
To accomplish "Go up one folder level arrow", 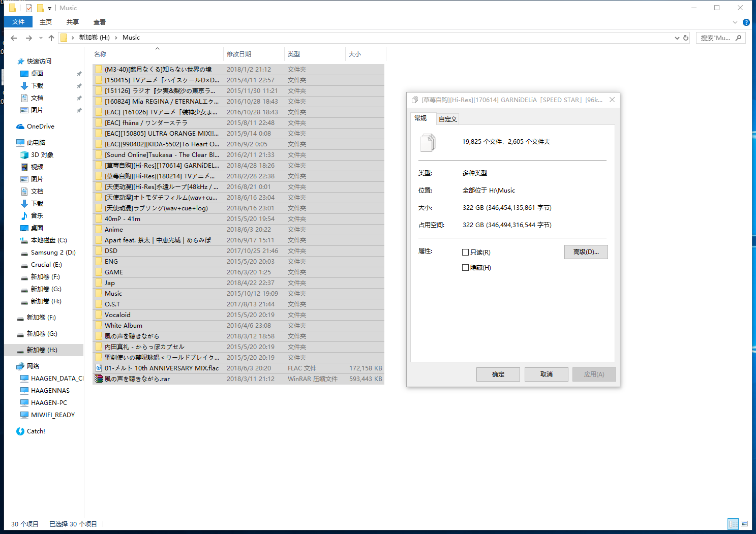I will (51, 38).
